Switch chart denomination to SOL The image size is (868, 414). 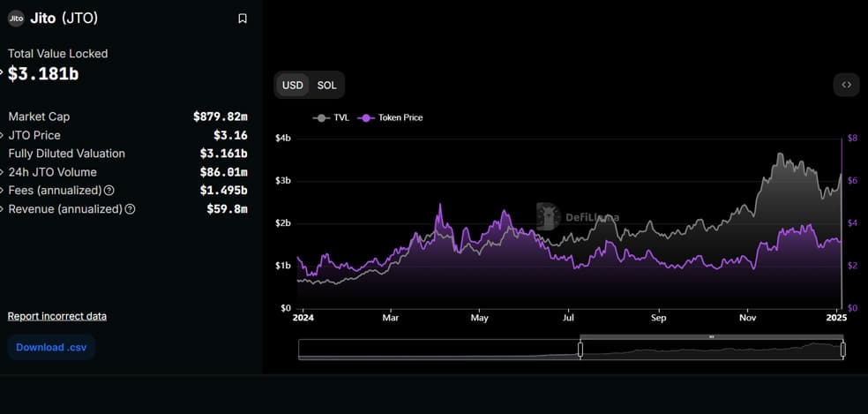326,86
